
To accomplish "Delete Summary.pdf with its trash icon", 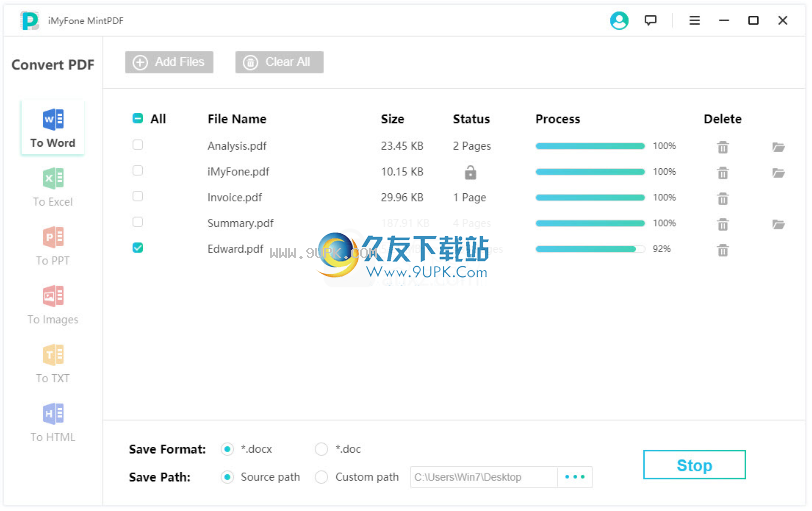I will point(723,224).
